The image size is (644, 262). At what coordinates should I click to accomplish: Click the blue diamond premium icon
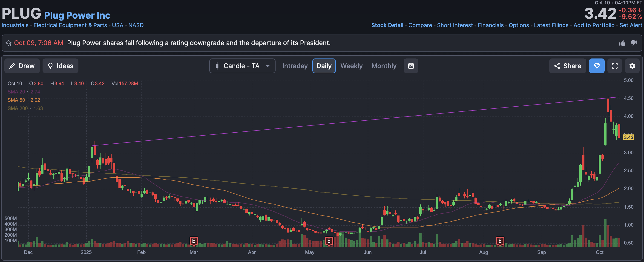[x=596, y=66]
